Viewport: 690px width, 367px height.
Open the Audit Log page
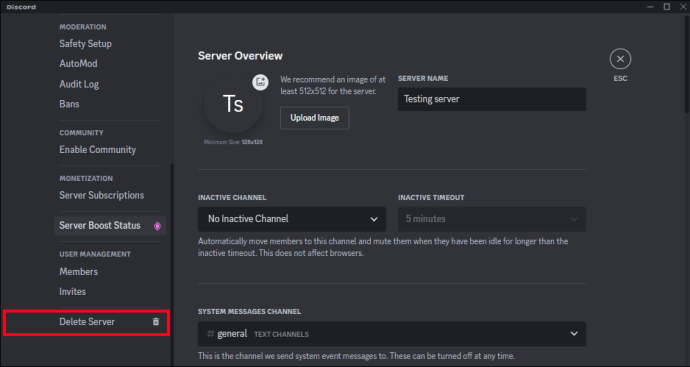(x=79, y=84)
